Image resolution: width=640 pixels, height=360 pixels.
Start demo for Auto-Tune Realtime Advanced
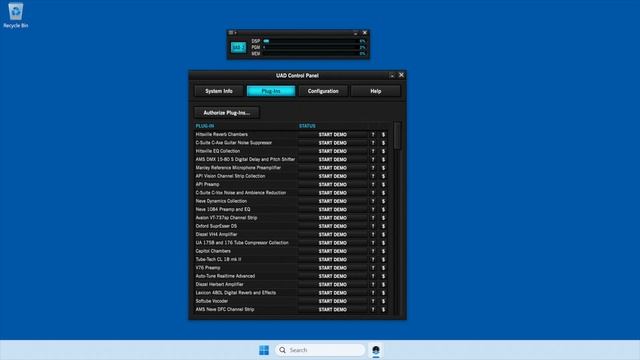coord(333,276)
